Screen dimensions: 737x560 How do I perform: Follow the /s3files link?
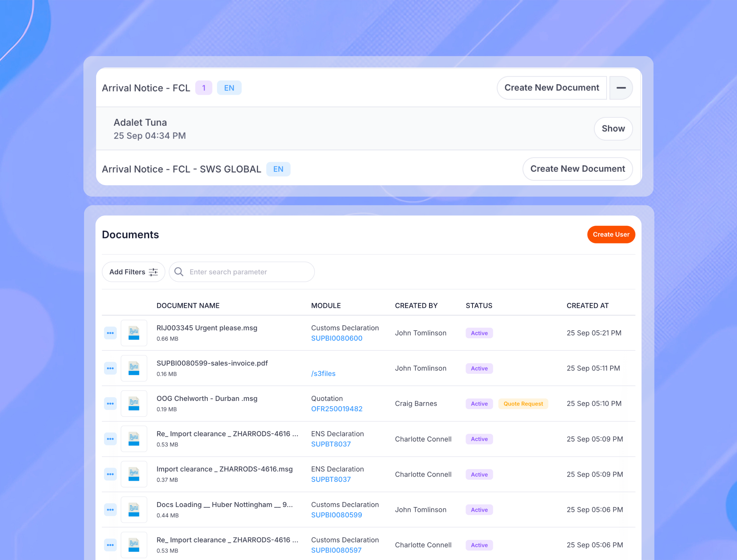323,374
